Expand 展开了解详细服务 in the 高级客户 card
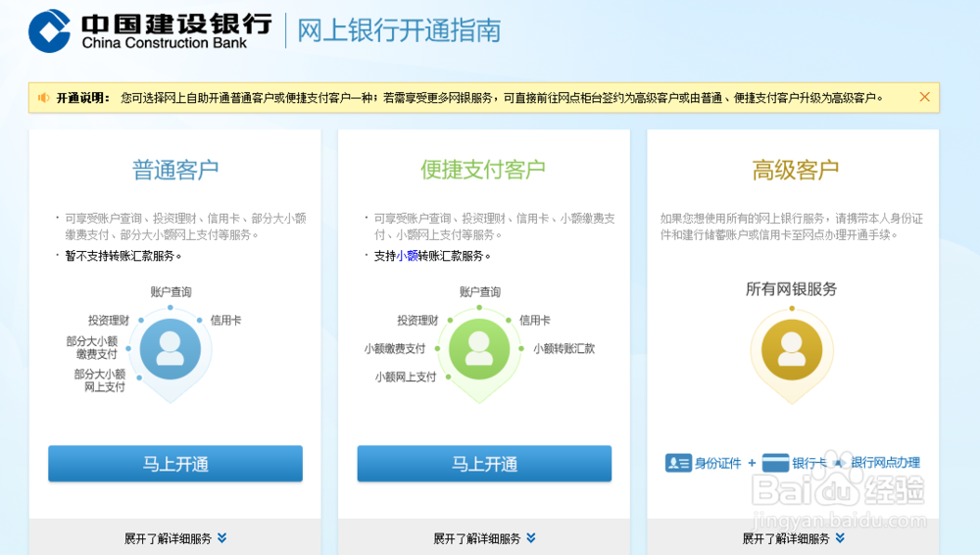 point(793,538)
